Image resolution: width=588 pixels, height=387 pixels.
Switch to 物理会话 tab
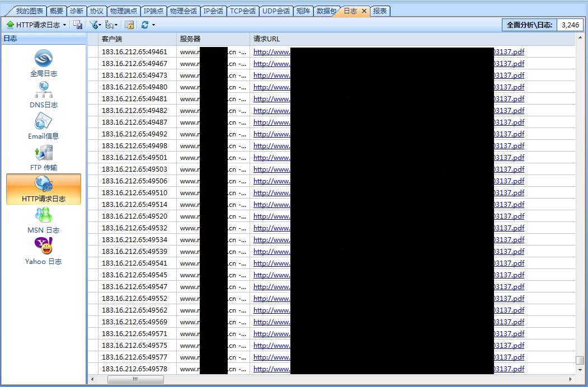(184, 11)
